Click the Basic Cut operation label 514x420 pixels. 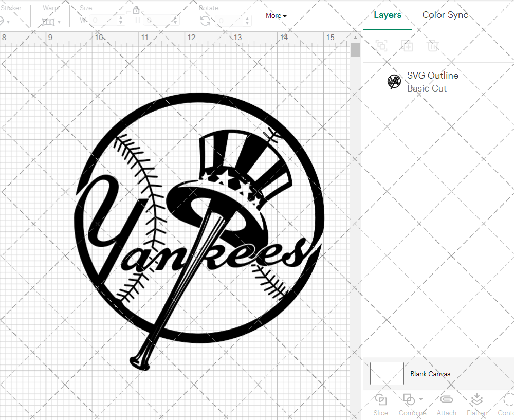pyautogui.click(x=427, y=88)
